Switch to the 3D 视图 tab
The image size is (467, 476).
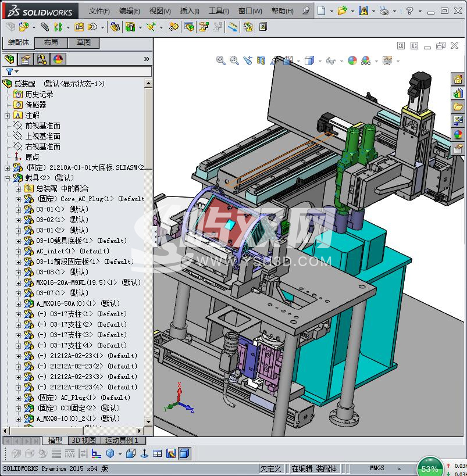(x=84, y=440)
